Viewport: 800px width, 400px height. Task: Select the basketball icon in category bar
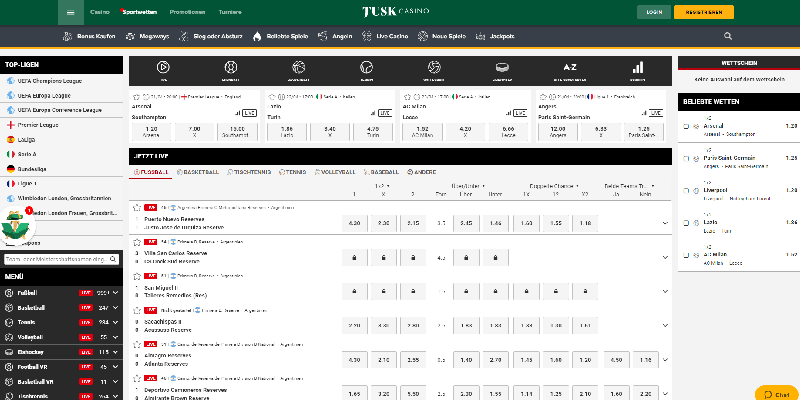[x=298, y=67]
